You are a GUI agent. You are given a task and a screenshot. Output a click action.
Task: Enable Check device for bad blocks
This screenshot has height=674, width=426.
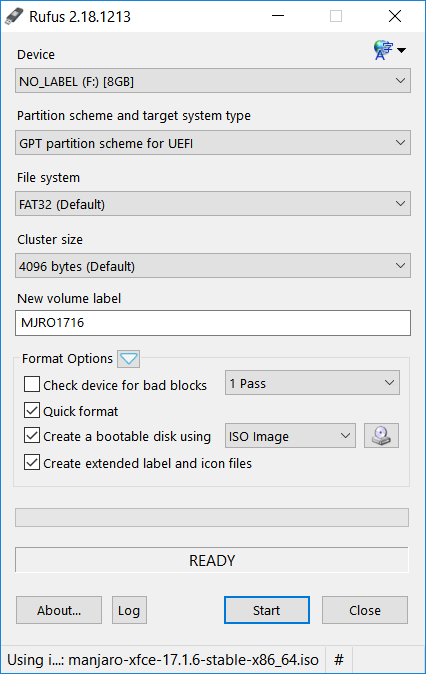pos(32,384)
